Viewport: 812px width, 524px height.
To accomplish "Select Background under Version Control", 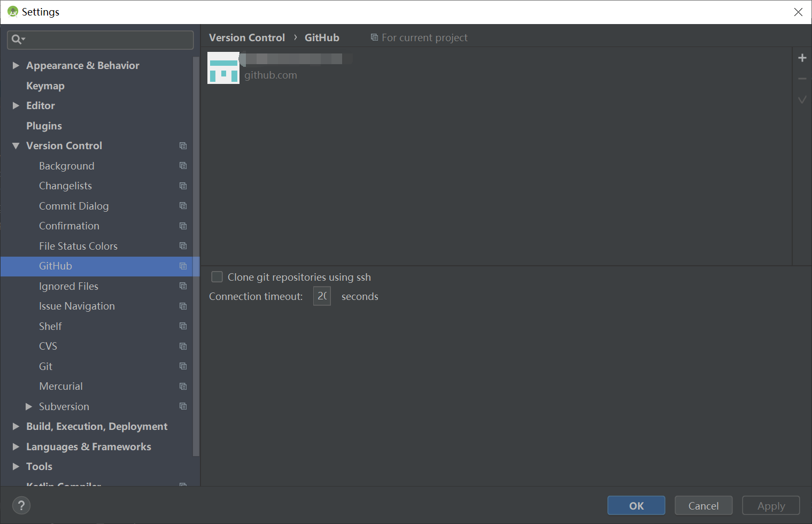I will tap(67, 166).
